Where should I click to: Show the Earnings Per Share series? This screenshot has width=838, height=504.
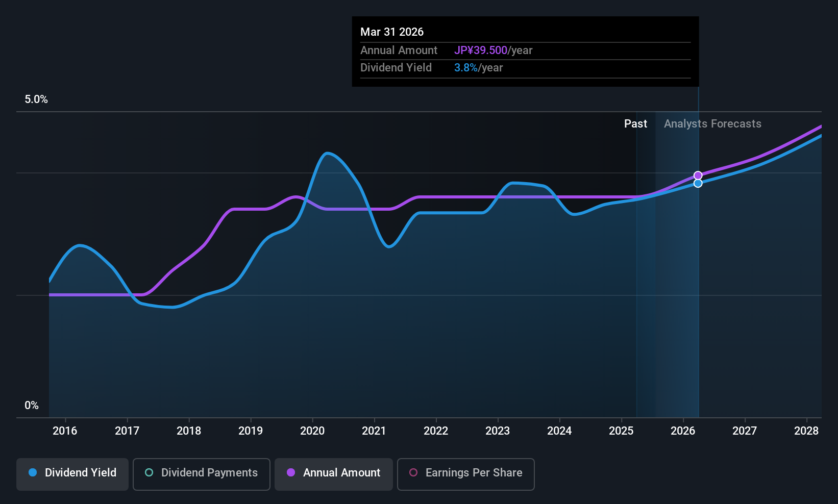click(466, 474)
